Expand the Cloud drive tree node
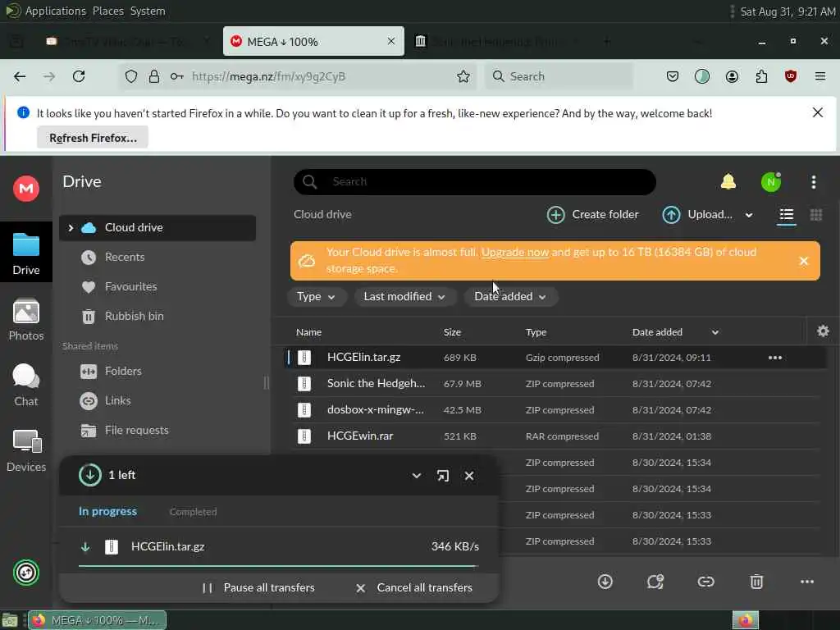This screenshot has width=840, height=630. coord(71,228)
